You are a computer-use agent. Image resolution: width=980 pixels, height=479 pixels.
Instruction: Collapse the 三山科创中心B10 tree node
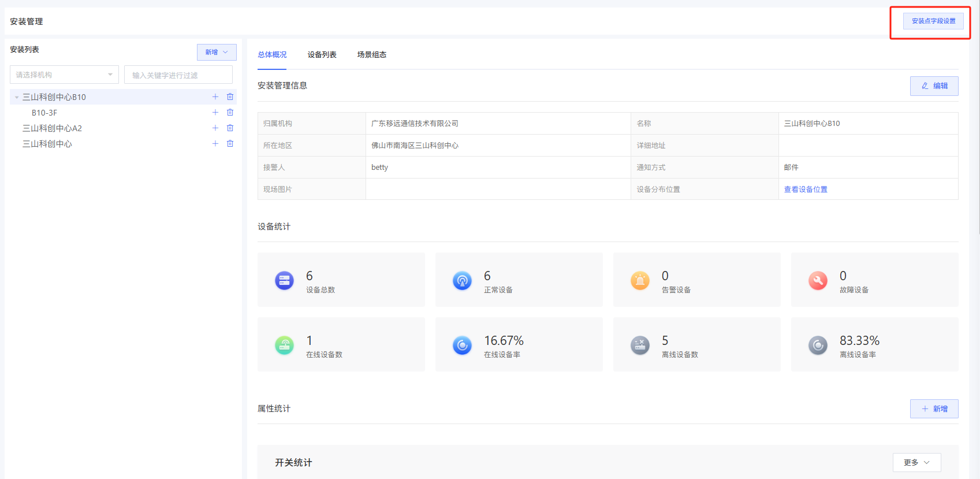17,98
